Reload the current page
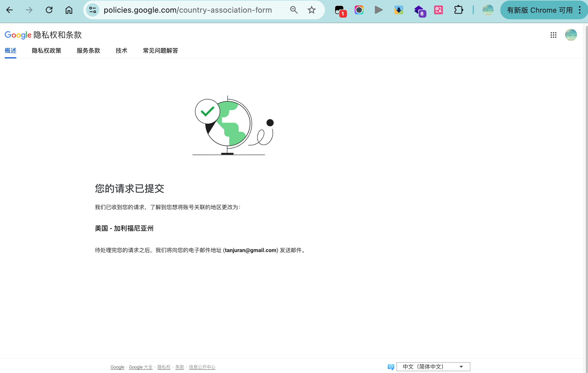The image size is (588, 373). click(49, 10)
